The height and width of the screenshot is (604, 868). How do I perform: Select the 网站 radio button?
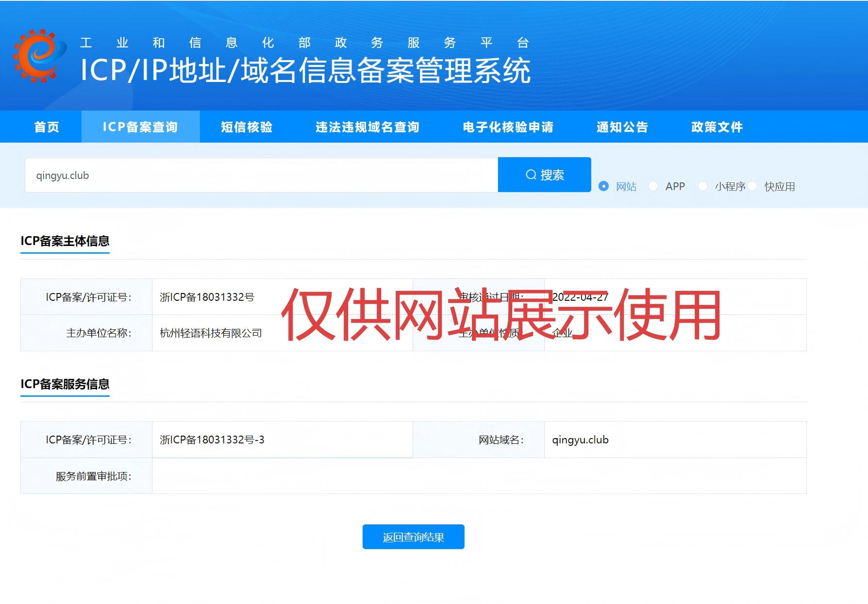coord(603,186)
